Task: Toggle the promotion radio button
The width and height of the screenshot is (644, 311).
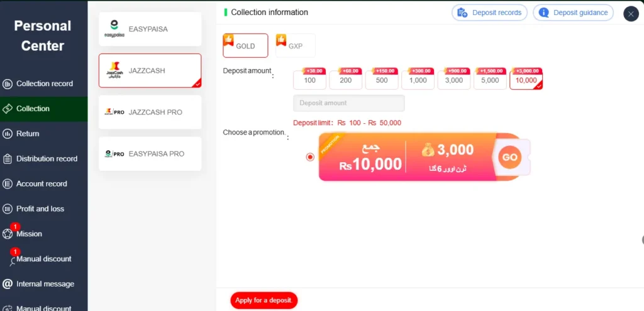Action: click(x=310, y=156)
